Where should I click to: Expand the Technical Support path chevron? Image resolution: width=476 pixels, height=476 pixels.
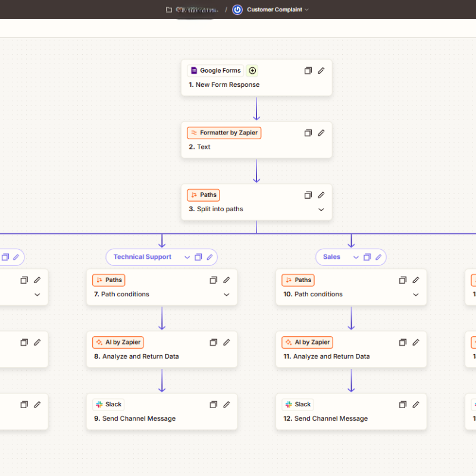click(x=187, y=258)
